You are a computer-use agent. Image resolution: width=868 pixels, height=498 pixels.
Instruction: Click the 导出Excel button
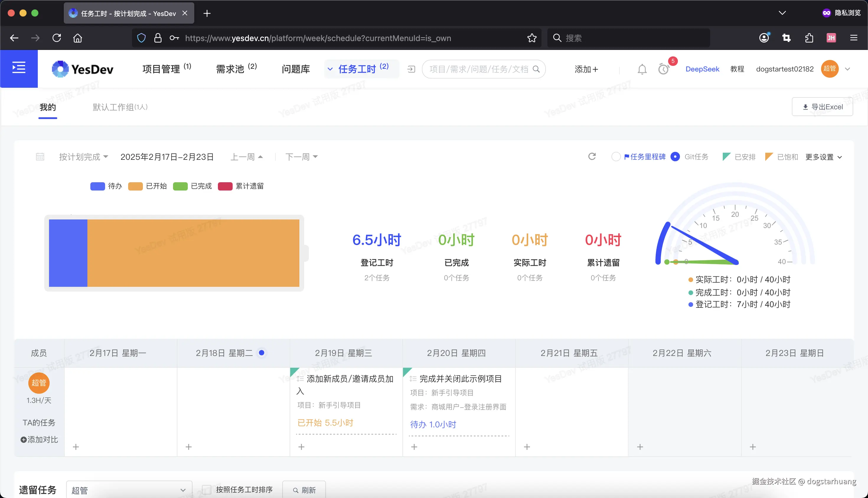(x=822, y=106)
